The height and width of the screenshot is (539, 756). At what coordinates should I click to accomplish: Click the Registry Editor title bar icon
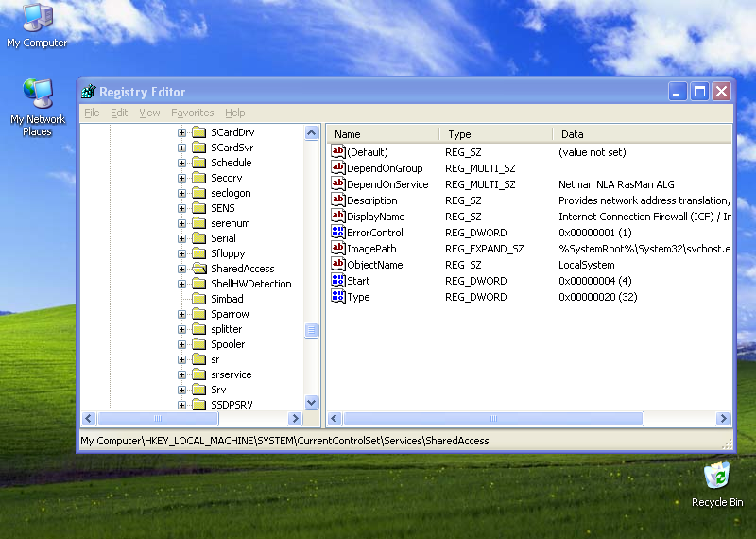click(89, 91)
